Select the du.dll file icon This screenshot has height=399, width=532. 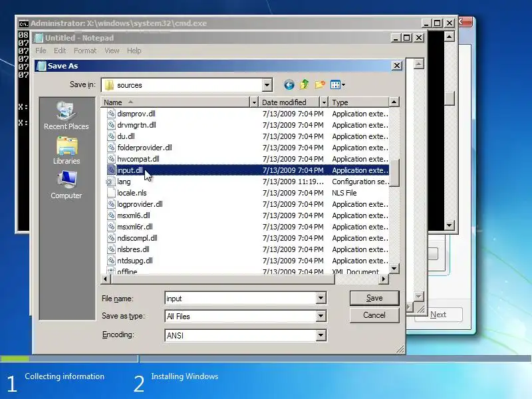pos(111,136)
